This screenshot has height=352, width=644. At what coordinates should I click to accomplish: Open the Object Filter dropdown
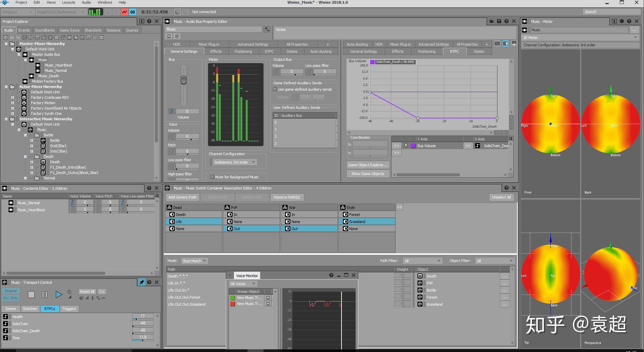(x=494, y=261)
